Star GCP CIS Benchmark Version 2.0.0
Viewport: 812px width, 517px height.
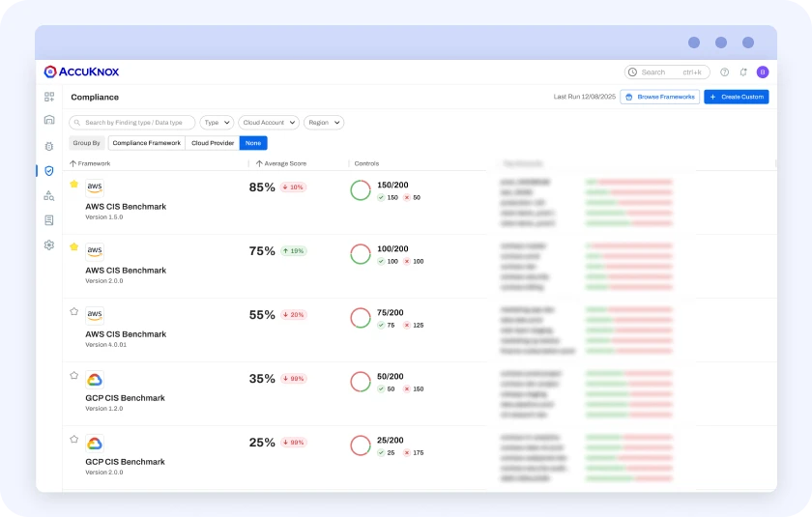[x=74, y=439]
